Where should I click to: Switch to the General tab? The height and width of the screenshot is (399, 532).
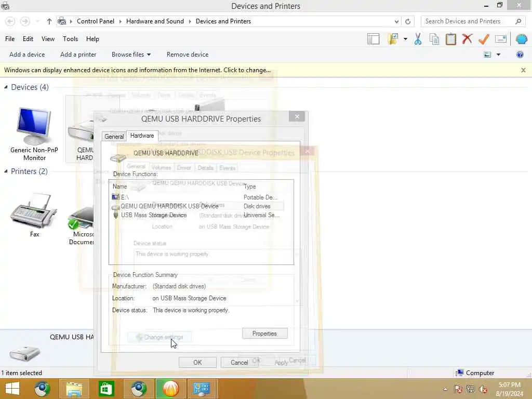pos(114,137)
